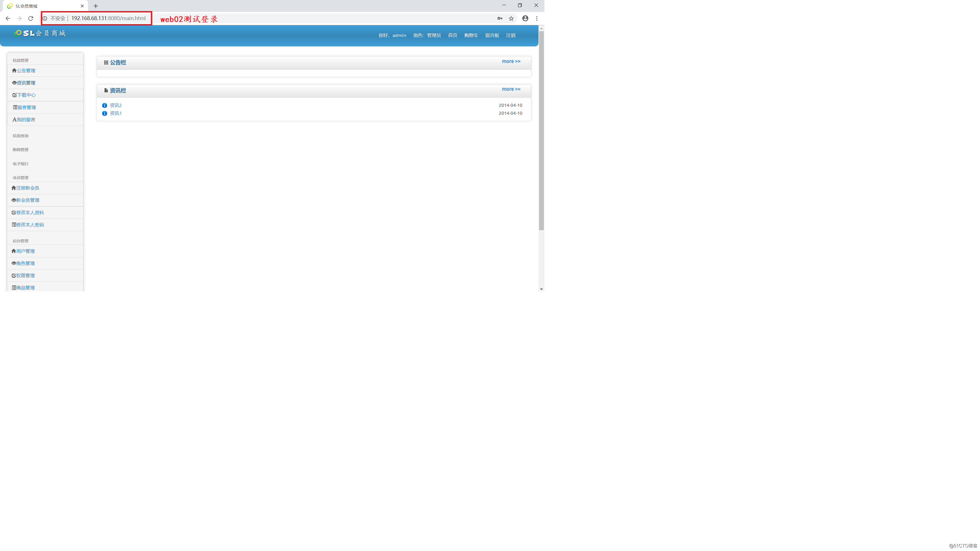Screen dimensions: 980x551
Task: Open 公告管理 in the sidebar
Action: 45,71
